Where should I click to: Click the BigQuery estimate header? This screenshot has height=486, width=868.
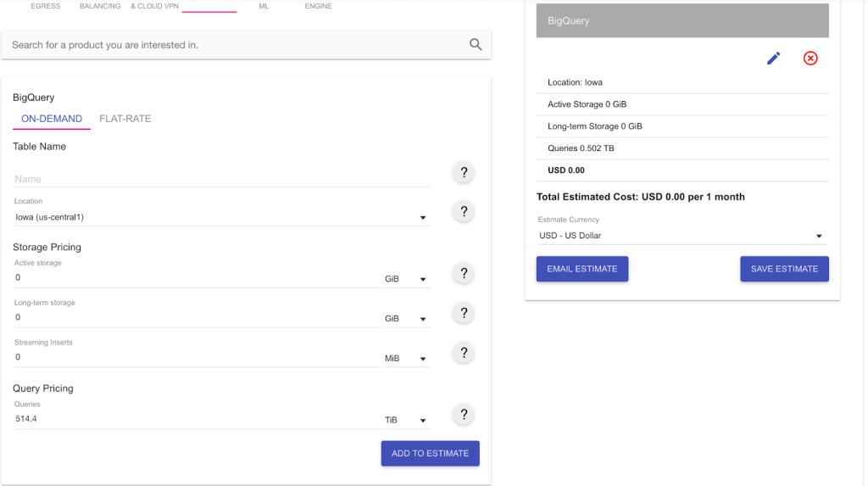(682, 20)
